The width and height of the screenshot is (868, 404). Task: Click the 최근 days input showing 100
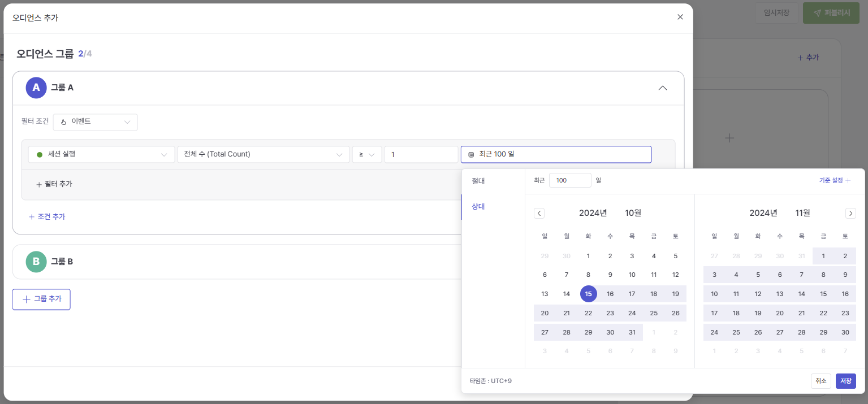(569, 180)
